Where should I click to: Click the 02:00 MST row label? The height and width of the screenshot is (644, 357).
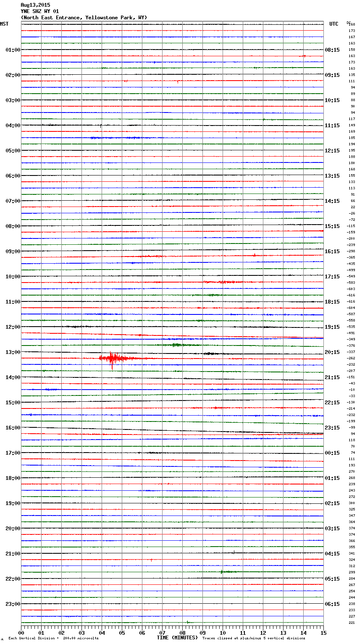(x=13, y=75)
